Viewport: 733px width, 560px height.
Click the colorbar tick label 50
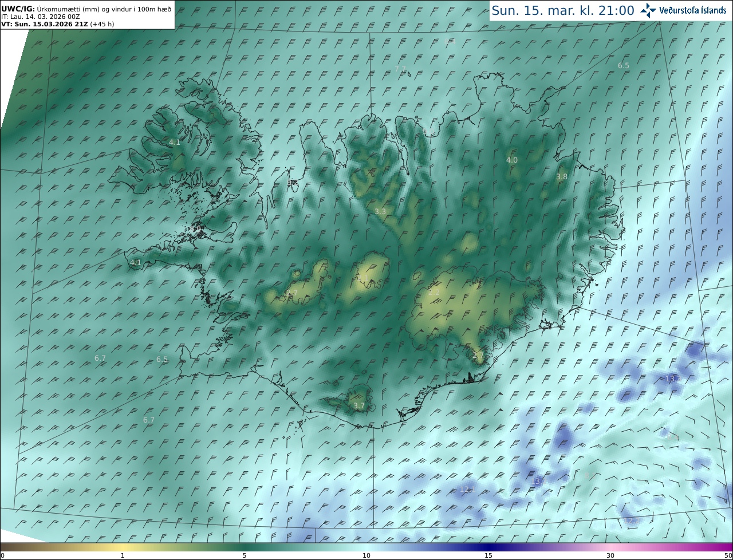point(728,555)
